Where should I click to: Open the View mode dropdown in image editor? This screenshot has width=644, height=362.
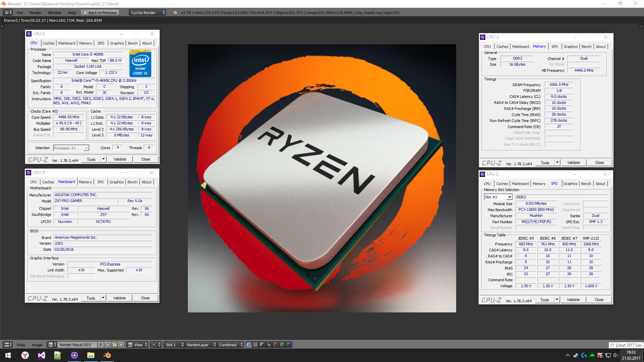pyautogui.click(x=138, y=345)
